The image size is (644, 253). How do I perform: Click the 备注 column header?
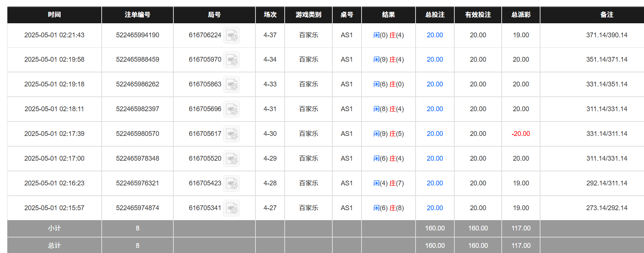(607, 15)
